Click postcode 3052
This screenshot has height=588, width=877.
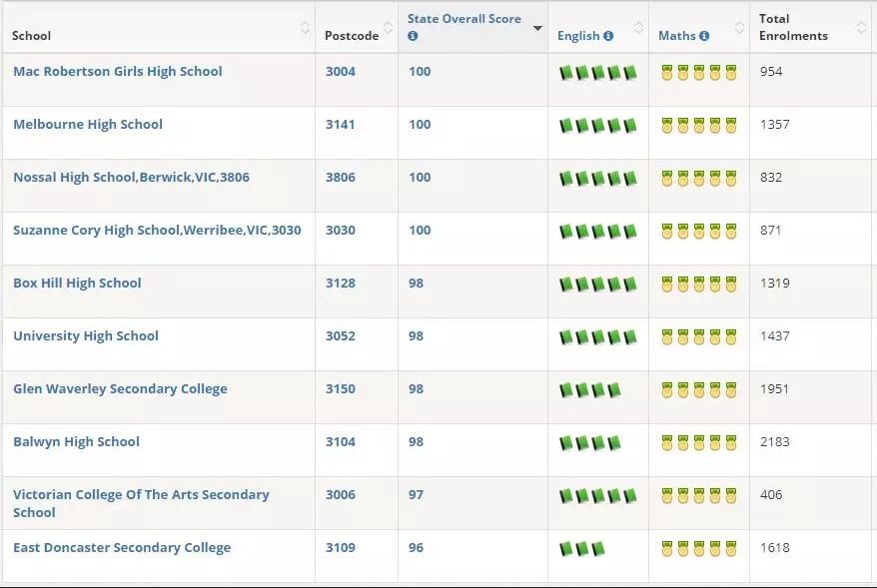point(341,335)
